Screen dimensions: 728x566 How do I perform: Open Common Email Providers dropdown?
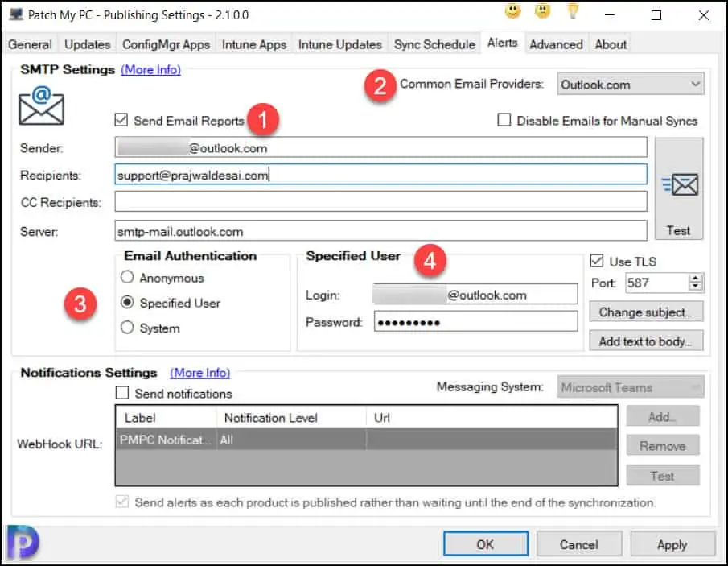point(631,84)
